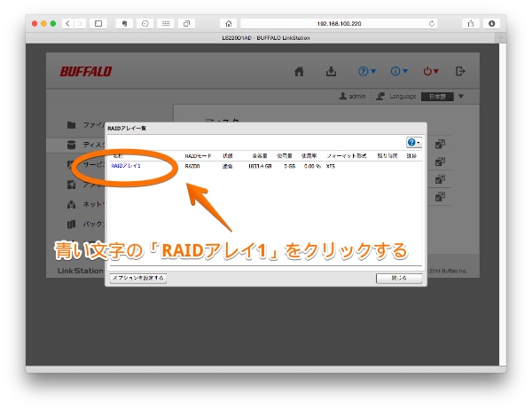Open the red power options menu
Screen dimensions: 532x410
click(431, 71)
